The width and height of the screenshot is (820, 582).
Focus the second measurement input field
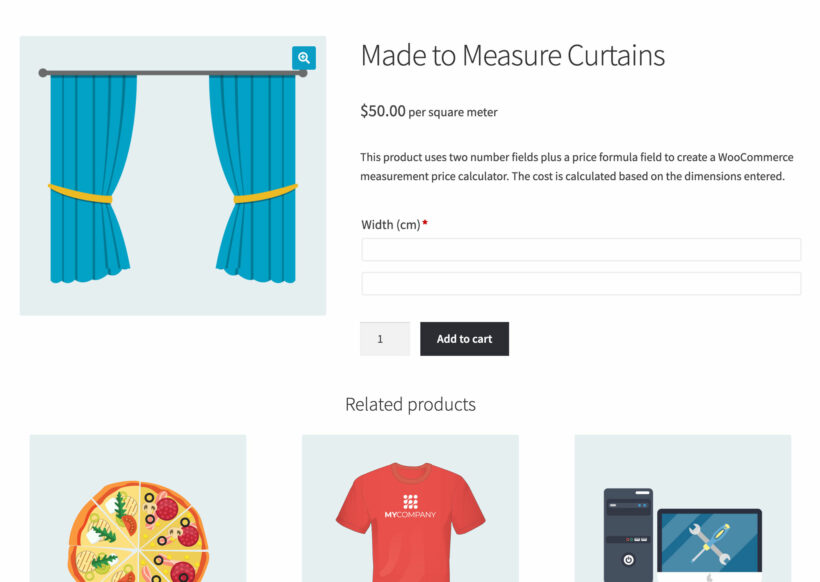tap(581, 283)
